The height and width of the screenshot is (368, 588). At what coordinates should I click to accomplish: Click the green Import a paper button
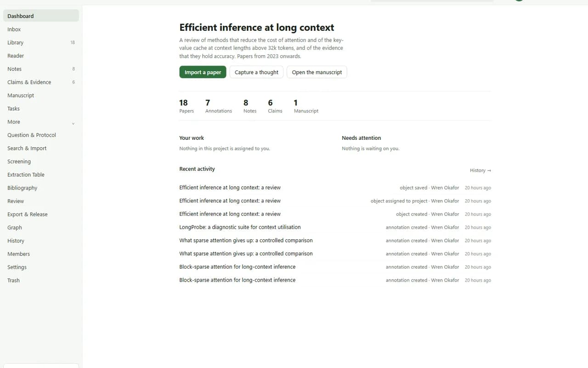click(x=203, y=72)
